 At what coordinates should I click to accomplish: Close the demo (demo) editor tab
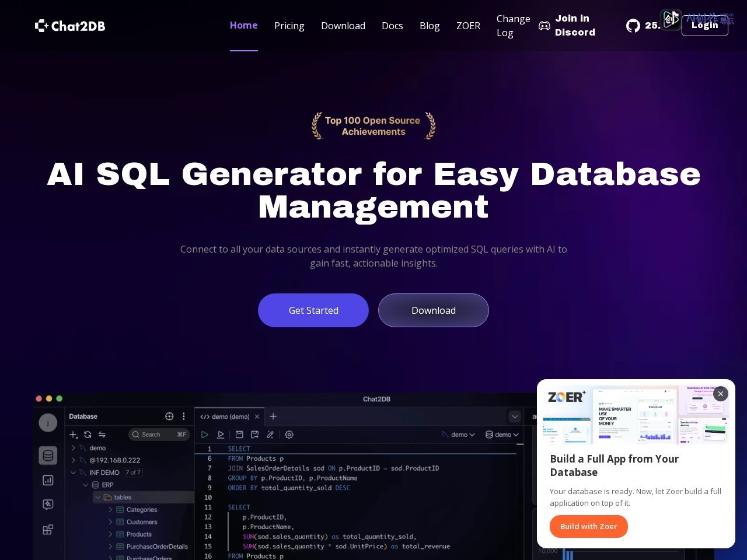pyautogui.click(x=257, y=416)
